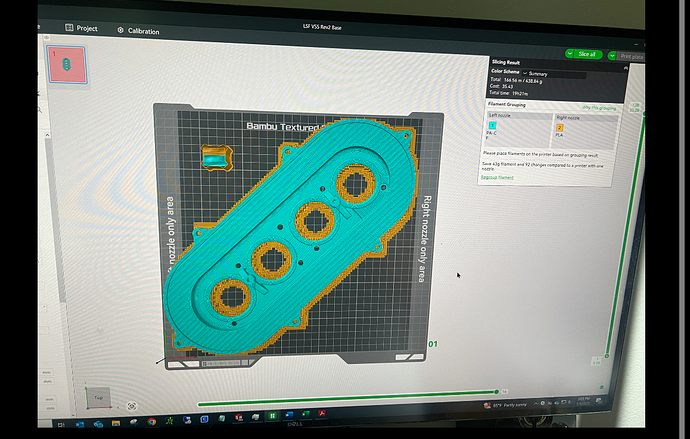
Task: Click the Top view orientation cube
Action: click(98, 397)
